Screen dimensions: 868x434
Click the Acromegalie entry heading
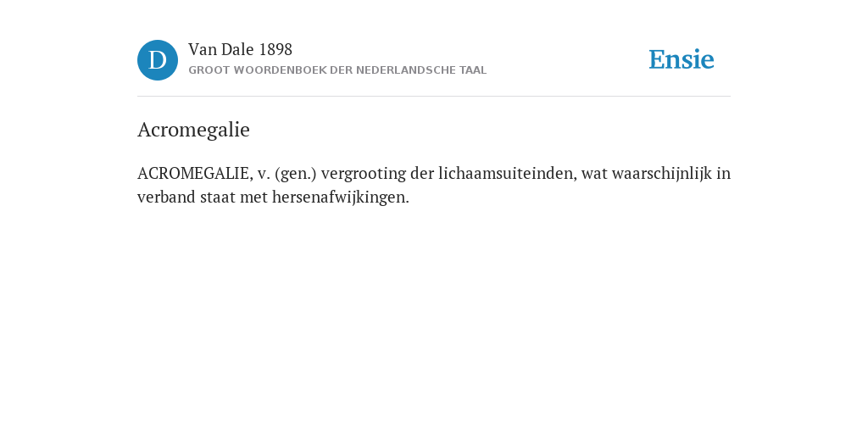[194, 130]
